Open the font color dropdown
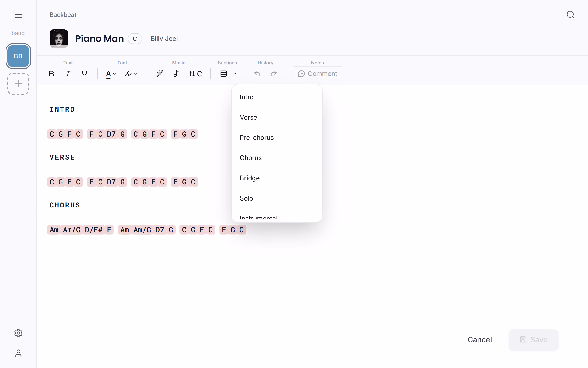 (x=111, y=74)
